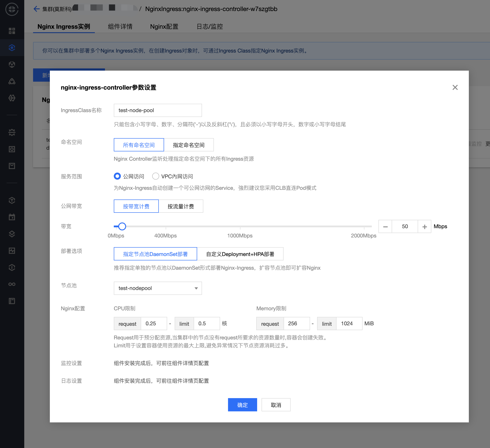Screen dimensions: 490x448
Task: Switch billing to 按流量计费
Action: click(181, 206)
